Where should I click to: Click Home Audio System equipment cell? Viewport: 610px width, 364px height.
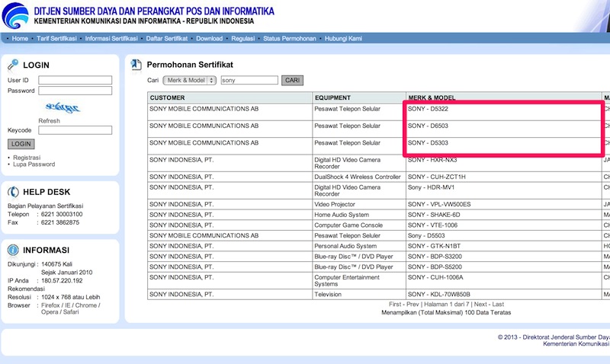(x=358, y=215)
